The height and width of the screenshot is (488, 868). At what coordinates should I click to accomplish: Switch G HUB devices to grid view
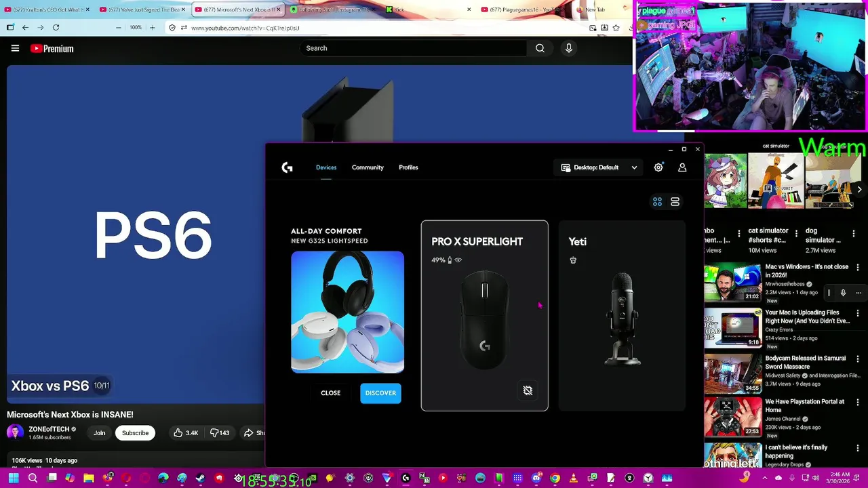(x=657, y=202)
